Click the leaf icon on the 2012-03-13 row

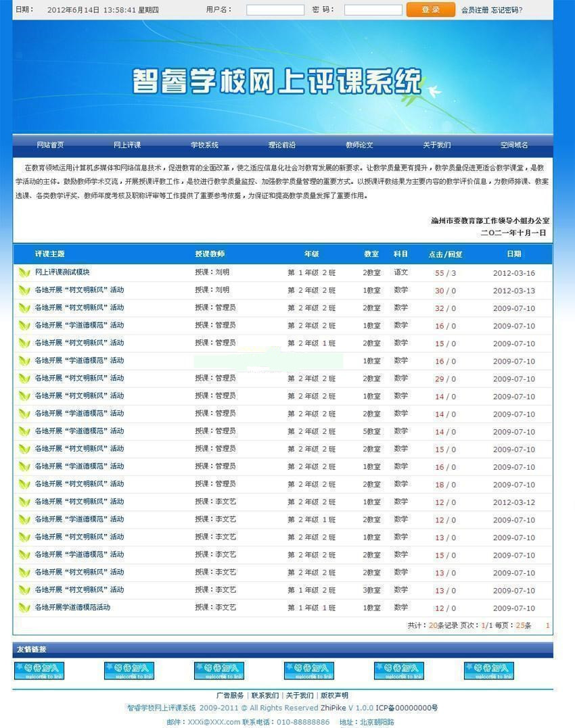(x=24, y=291)
